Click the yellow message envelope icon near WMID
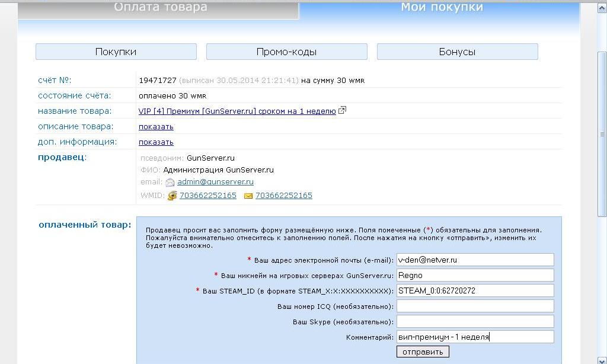The image size is (607, 364). pyautogui.click(x=248, y=196)
